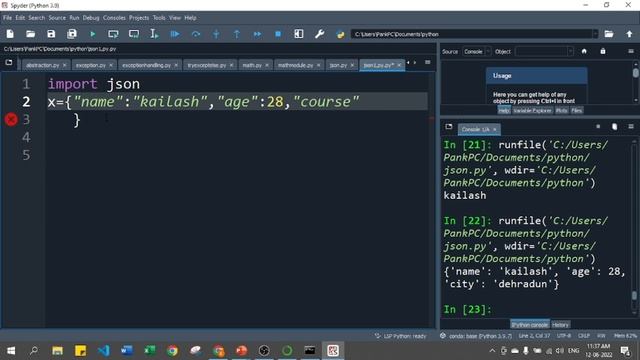This screenshot has width=640, height=360.
Task: Switch to the mathmodule.py tab
Action: coord(296,65)
